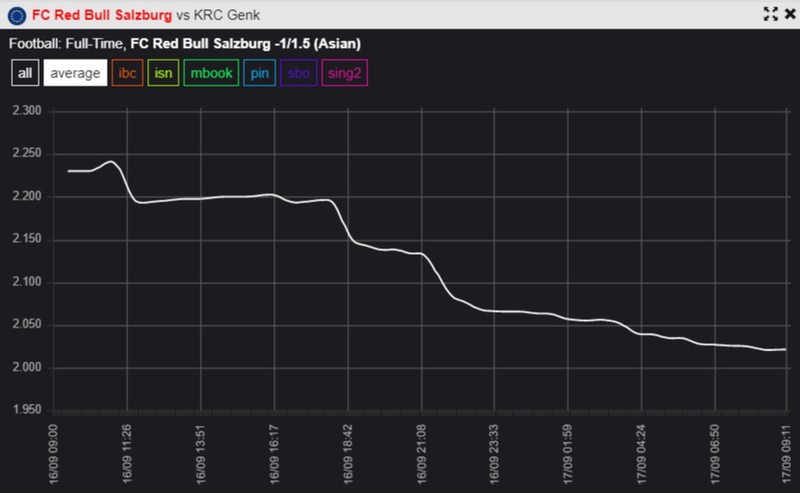Screen dimensions: 800x493
Task: Toggle the 'sbo' bookmaker line
Action: pyautogui.click(x=298, y=73)
